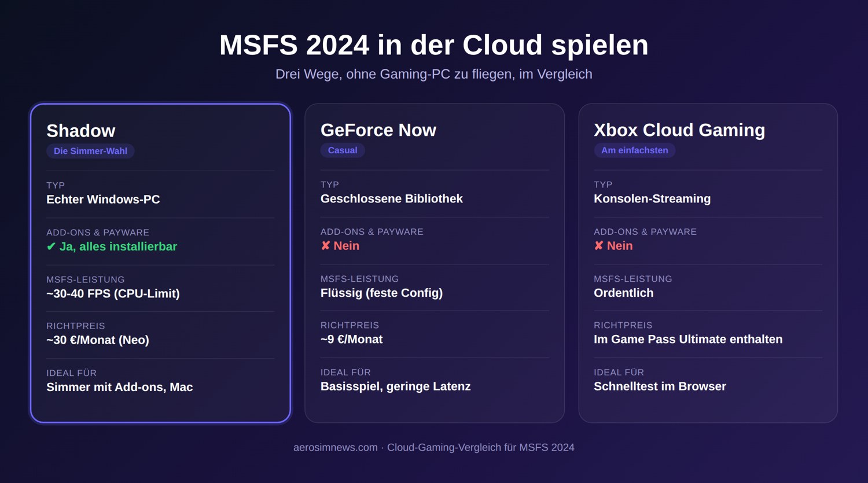The width and height of the screenshot is (868, 483).
Task: Click the "Am einfachsten" badge
Action: [635, 150]
